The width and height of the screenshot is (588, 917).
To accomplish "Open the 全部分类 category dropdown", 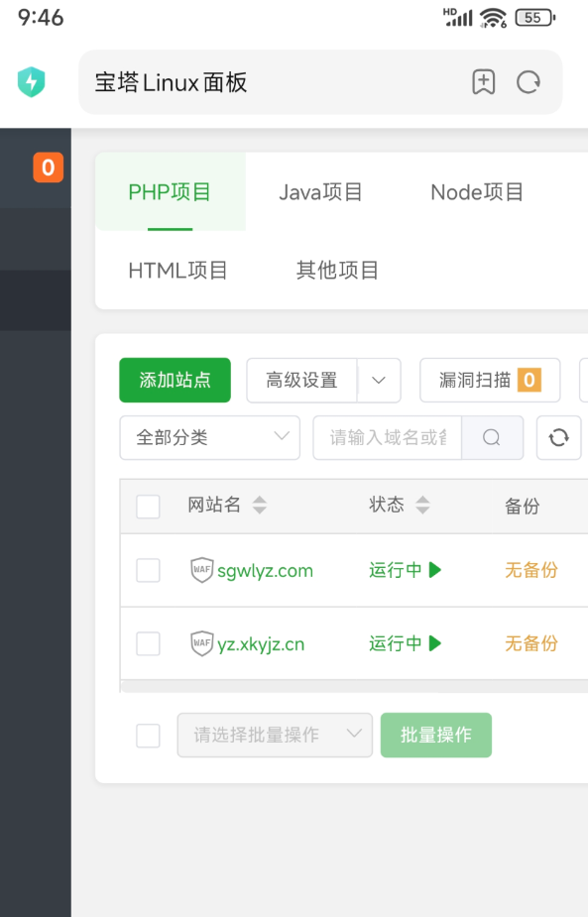I will click(209, 437).
